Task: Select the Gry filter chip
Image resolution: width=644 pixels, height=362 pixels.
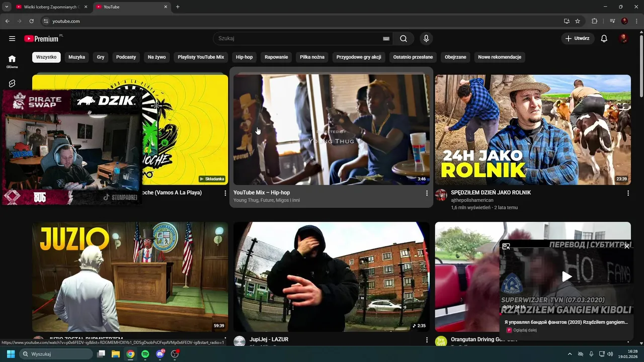Action: click(101, 57)
